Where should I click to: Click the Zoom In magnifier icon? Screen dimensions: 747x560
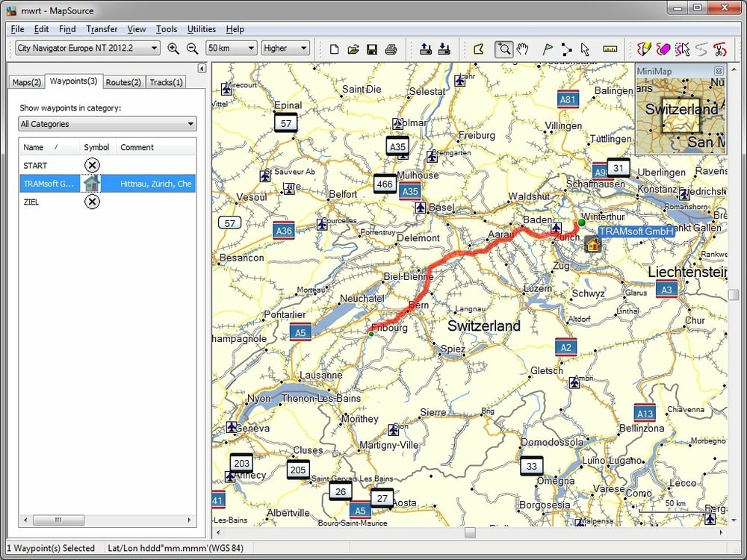pos(174,47)
